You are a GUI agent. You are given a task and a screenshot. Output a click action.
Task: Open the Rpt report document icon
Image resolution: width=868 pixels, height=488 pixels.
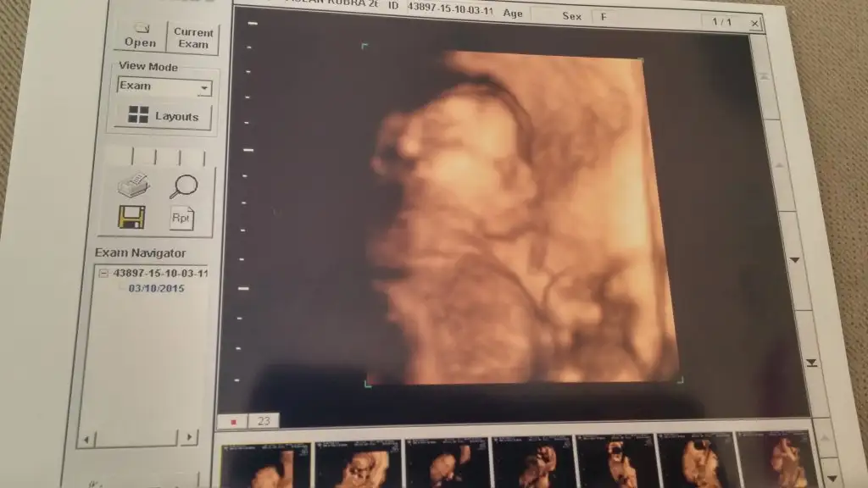(181, 218)
